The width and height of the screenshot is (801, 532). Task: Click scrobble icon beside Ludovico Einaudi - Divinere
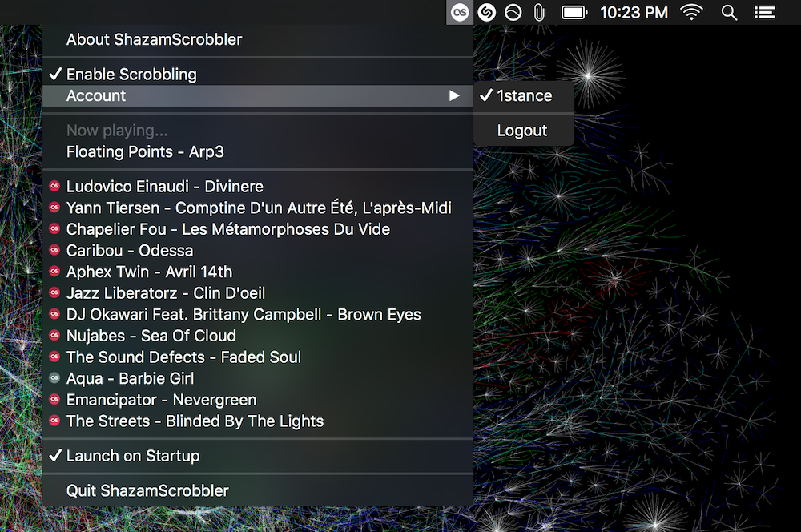point(54,186)
